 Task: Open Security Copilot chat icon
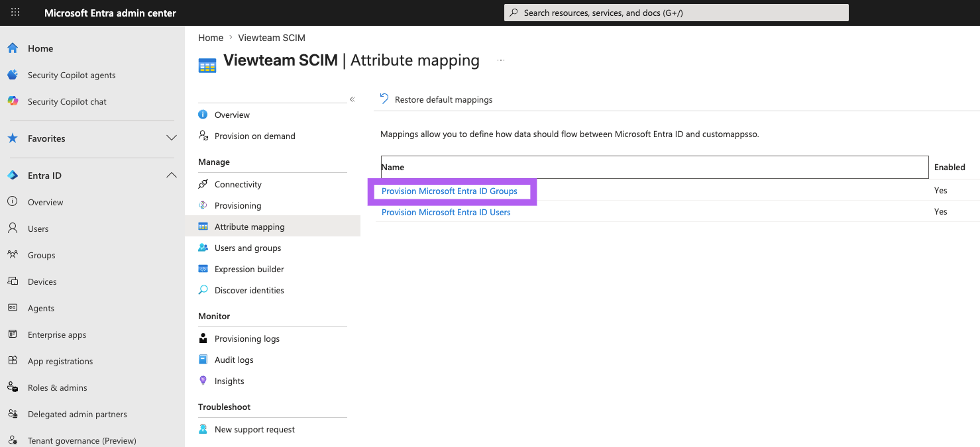pyautogui.click(x=13, y=101)
